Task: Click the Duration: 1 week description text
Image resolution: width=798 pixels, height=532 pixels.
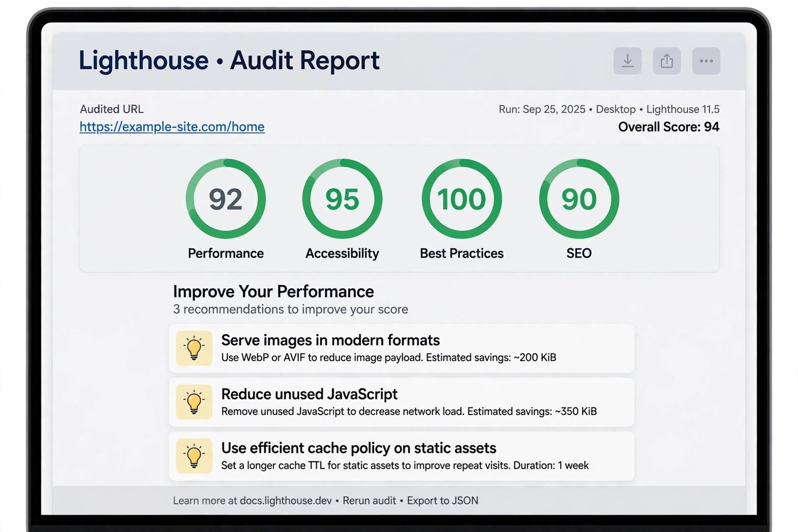Action: (405, 465)
